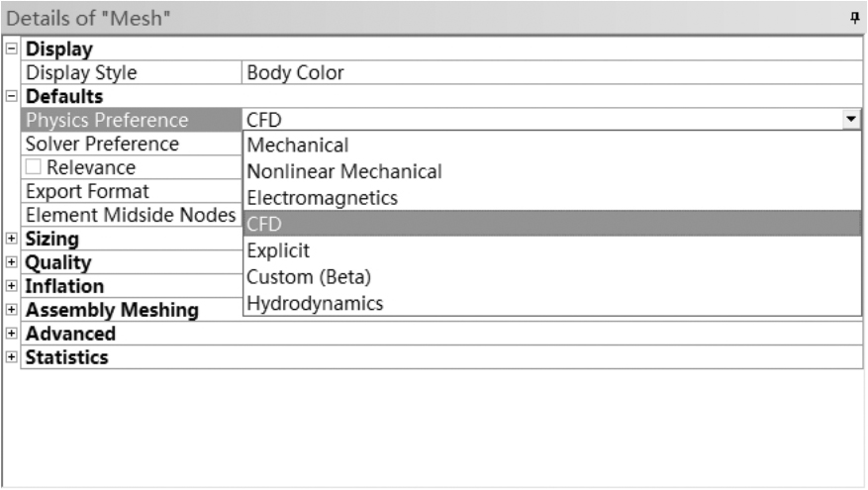The width and height of the screenshot is (868, 490).
Task: Click the Body Color display style value
Action: (295, 73)
